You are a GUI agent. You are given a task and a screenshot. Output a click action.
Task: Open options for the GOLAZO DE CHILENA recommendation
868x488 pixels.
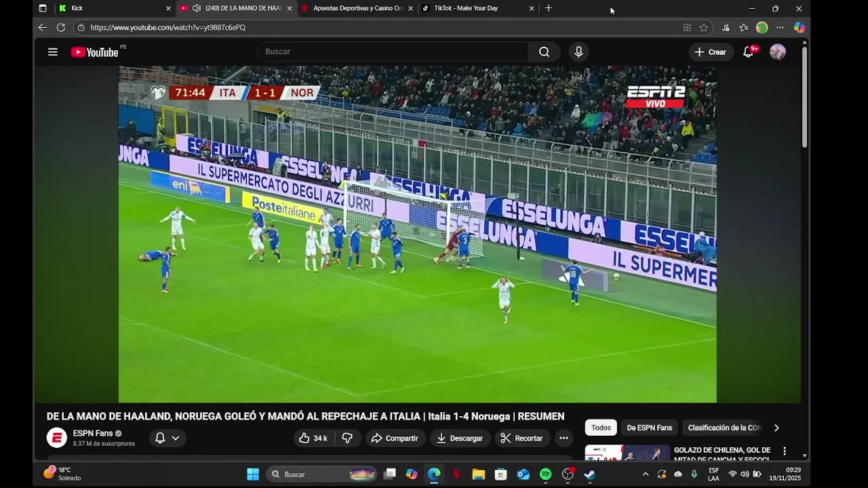[x=785, y=451]
